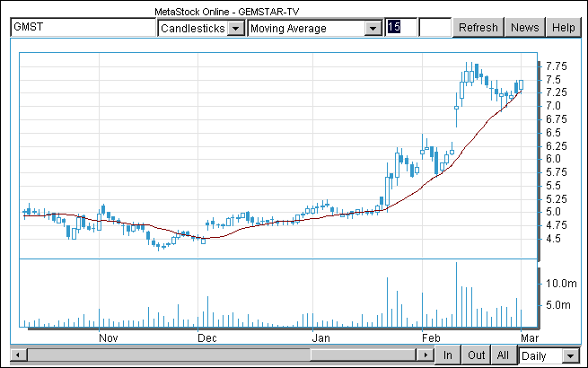
Task: Click the Dec date axis label
Action: pyautogui.click(x=207, y=338)
